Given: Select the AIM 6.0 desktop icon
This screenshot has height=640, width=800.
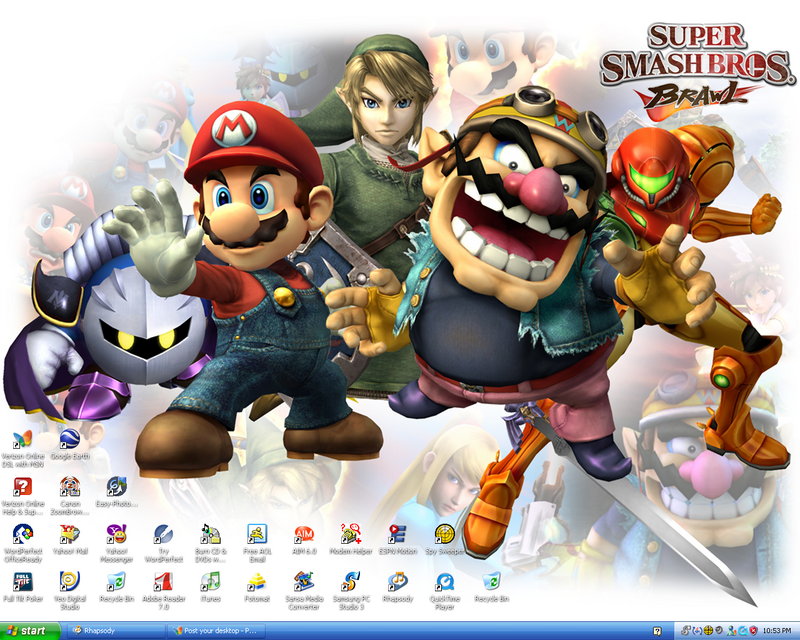Looking at the screenshot, I should (x=305, y=539).
